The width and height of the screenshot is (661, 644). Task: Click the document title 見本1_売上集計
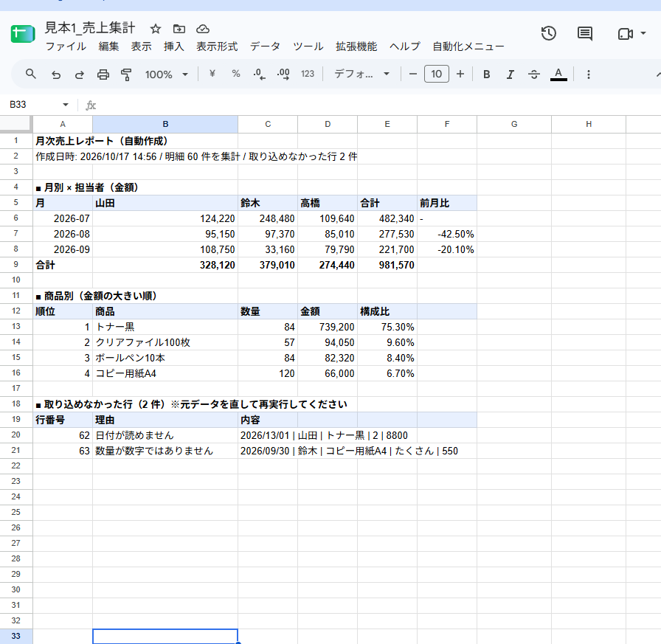(x=90, y=28)
